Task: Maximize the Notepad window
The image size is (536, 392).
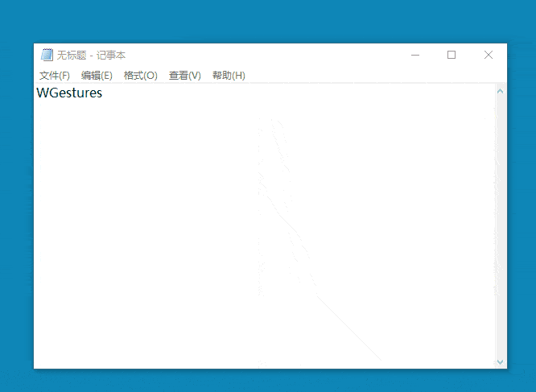Action: tap(451, 55)
